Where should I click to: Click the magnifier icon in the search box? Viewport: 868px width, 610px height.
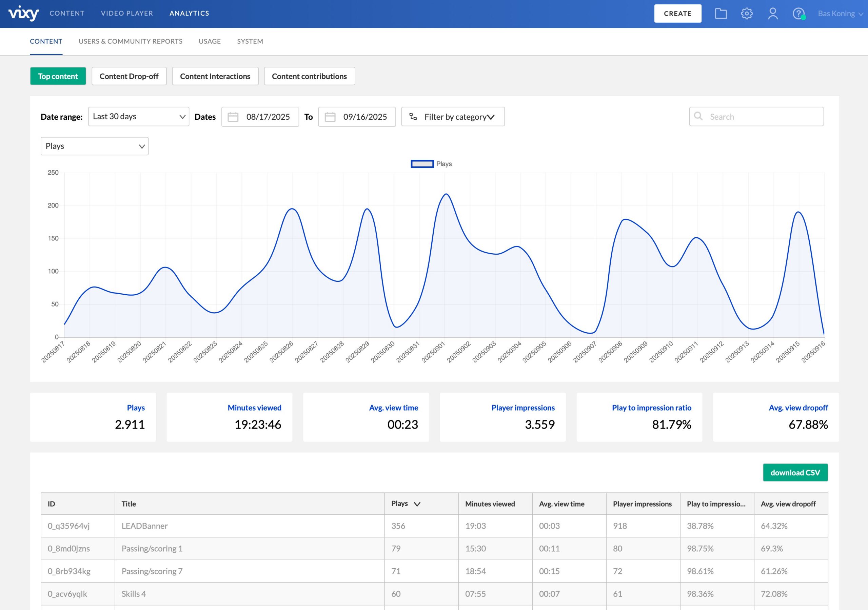coord(698,116)
